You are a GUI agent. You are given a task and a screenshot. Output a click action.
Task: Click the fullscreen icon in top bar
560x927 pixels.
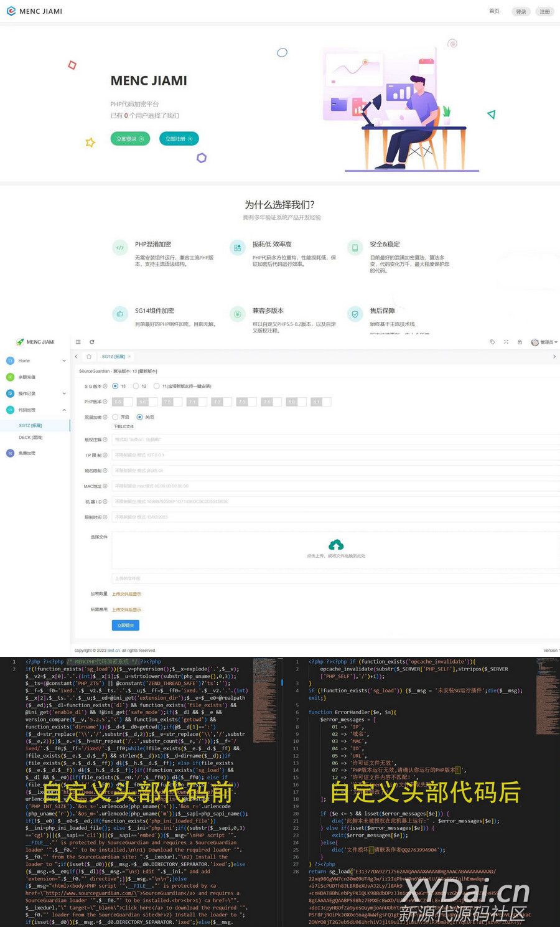pyautogui.click(x=506, y=342)
